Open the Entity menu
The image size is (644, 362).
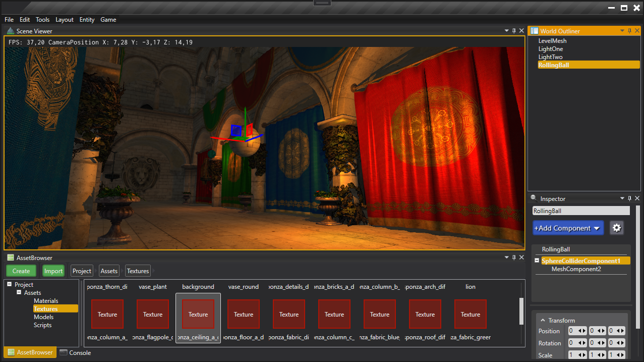point(87,20)
